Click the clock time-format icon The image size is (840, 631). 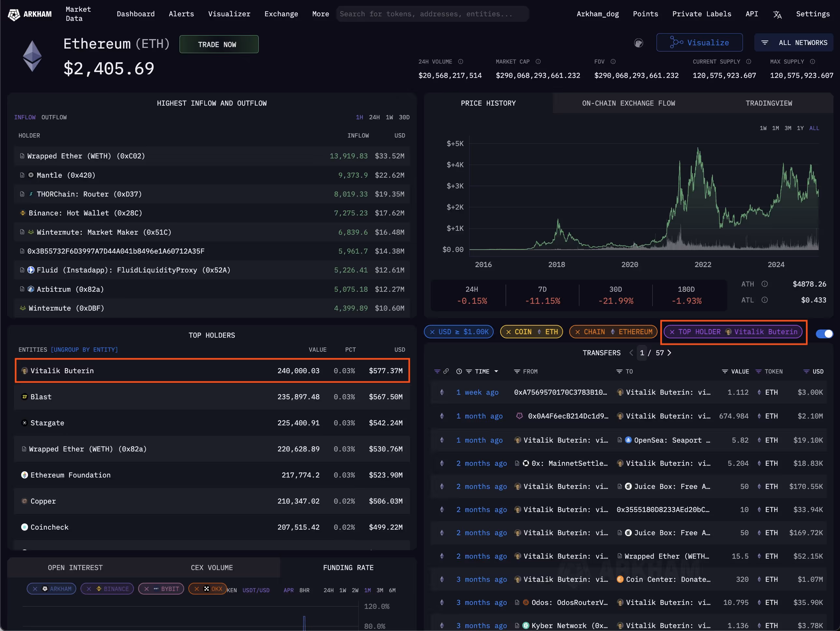tap(459, 372)
